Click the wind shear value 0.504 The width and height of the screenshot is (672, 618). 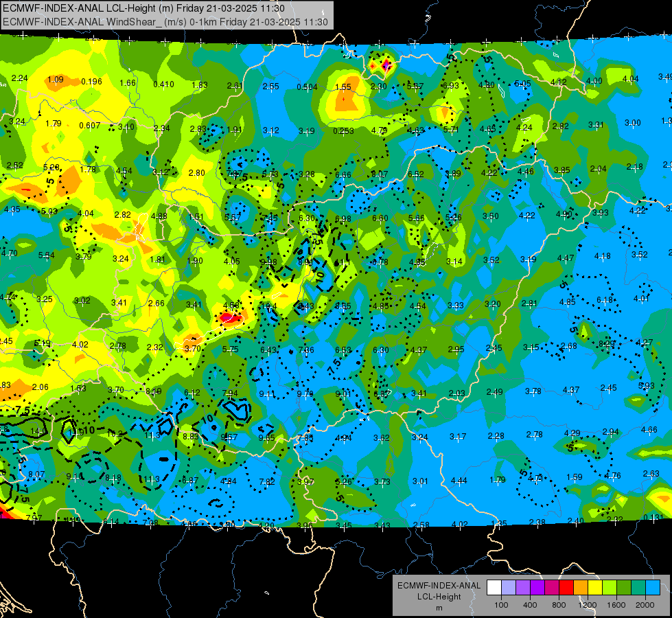(x=308, y=87)
